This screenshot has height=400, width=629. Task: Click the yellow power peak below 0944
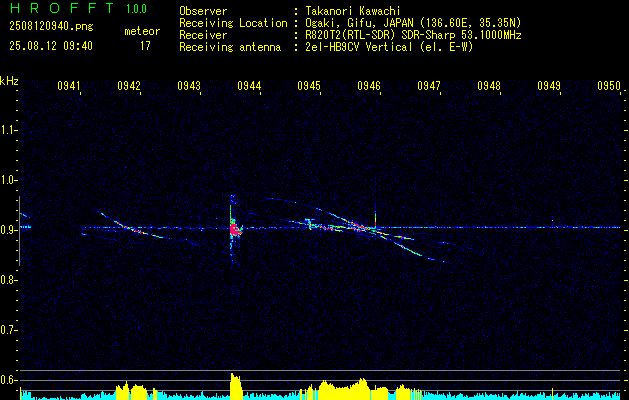click(x=236, y=386)
